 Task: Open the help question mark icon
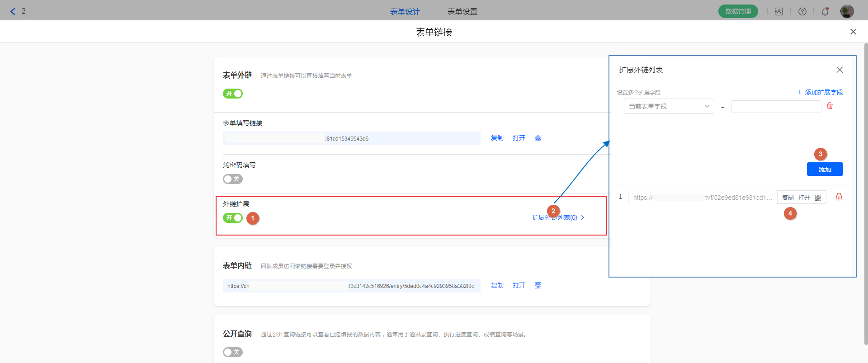tap(802, 12)
